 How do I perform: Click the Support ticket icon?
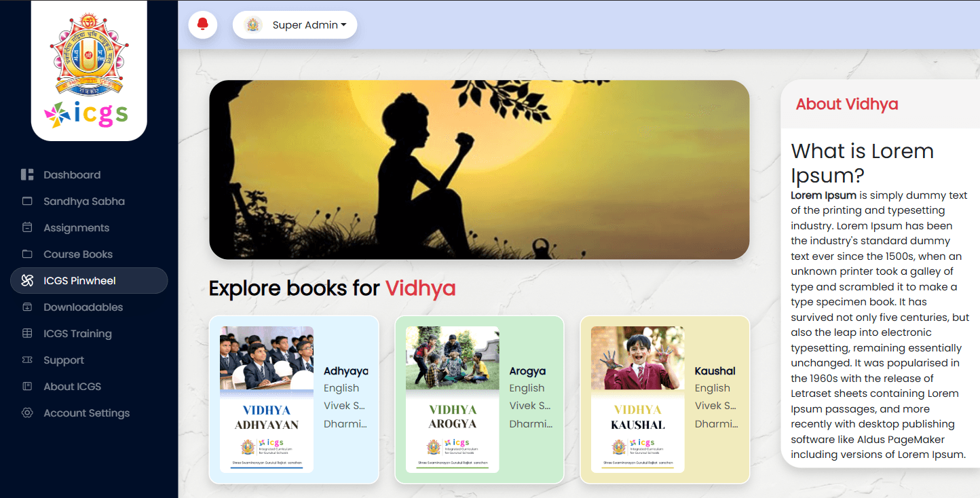(27, 360)
